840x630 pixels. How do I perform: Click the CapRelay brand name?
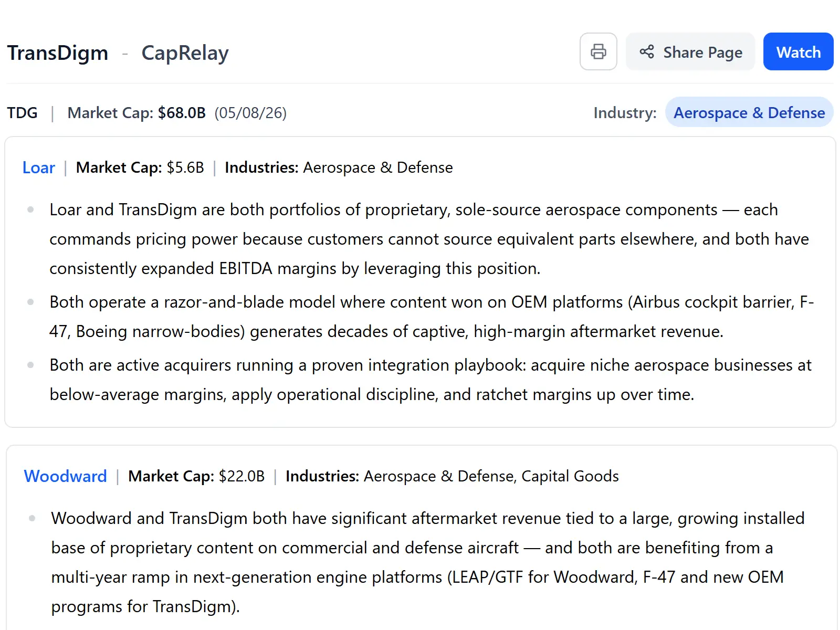pyautogui.click(x=185, y=53)
